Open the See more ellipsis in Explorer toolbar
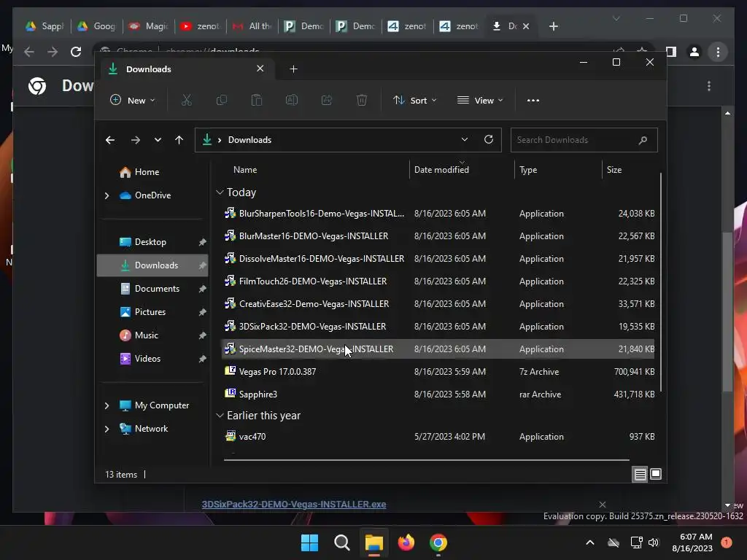 tap(533, 101)
